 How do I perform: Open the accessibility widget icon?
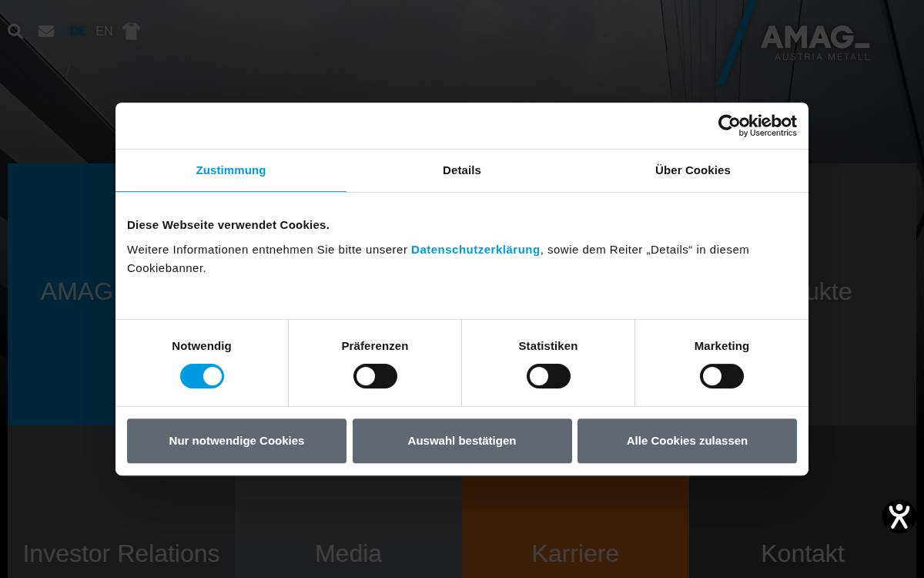tap(899, 516)
